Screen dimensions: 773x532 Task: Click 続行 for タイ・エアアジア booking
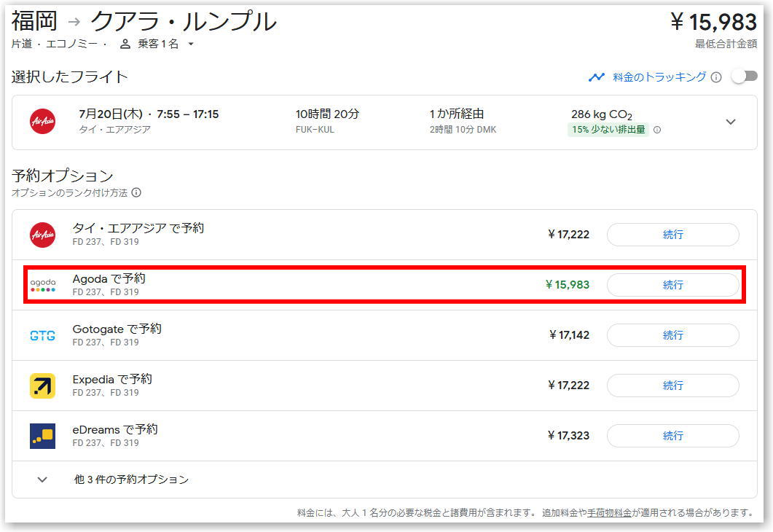(673, 235)
